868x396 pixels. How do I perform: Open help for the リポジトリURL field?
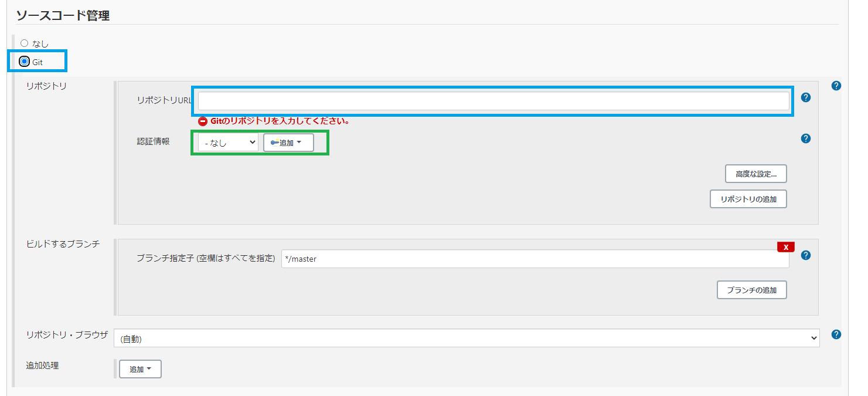point(806,97)
